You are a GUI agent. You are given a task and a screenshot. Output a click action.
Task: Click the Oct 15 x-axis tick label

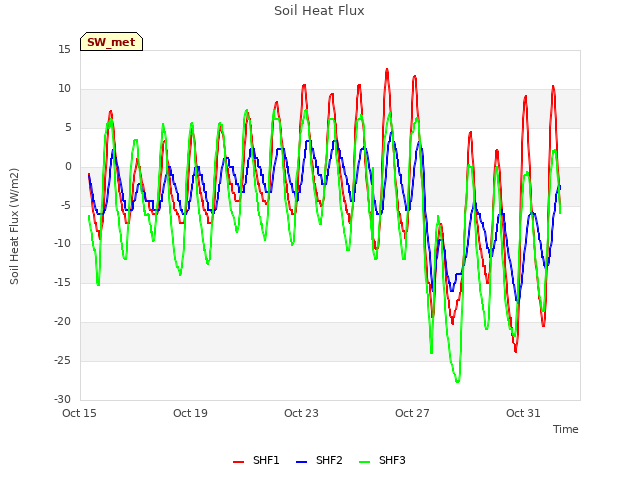pos(79,413)
